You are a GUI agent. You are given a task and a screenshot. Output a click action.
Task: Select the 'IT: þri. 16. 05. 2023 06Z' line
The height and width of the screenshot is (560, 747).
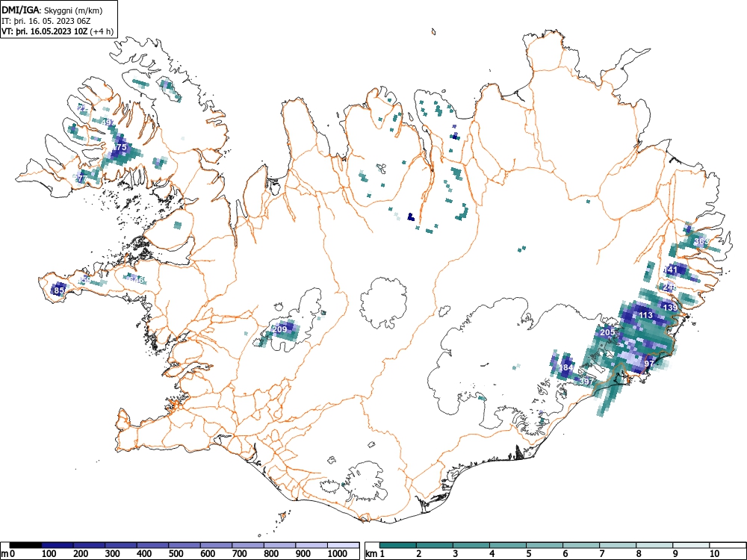click(46, 21)
